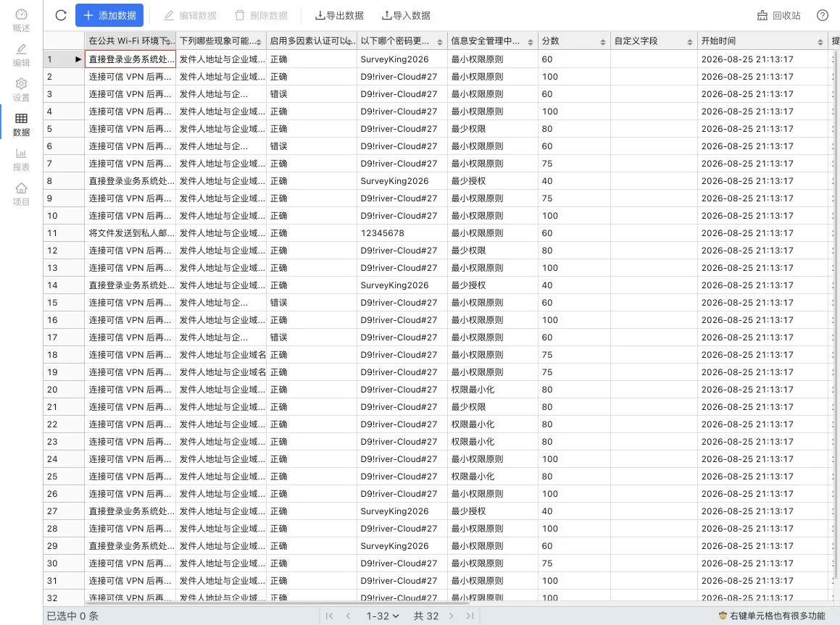Screen dimensions: 840x625
Task: Open 概述 in the sidebar
Action: pyautogui.click(x=22, y=20)
